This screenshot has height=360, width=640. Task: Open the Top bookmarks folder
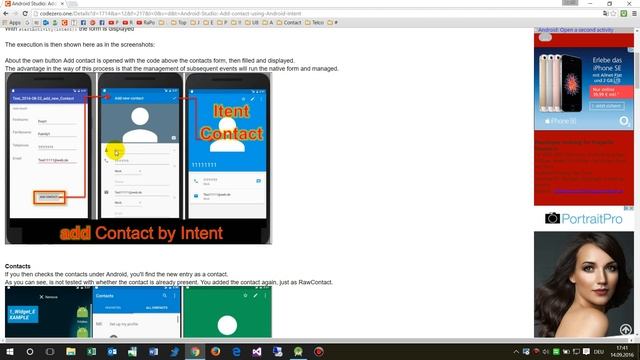[x=178, y=22]
